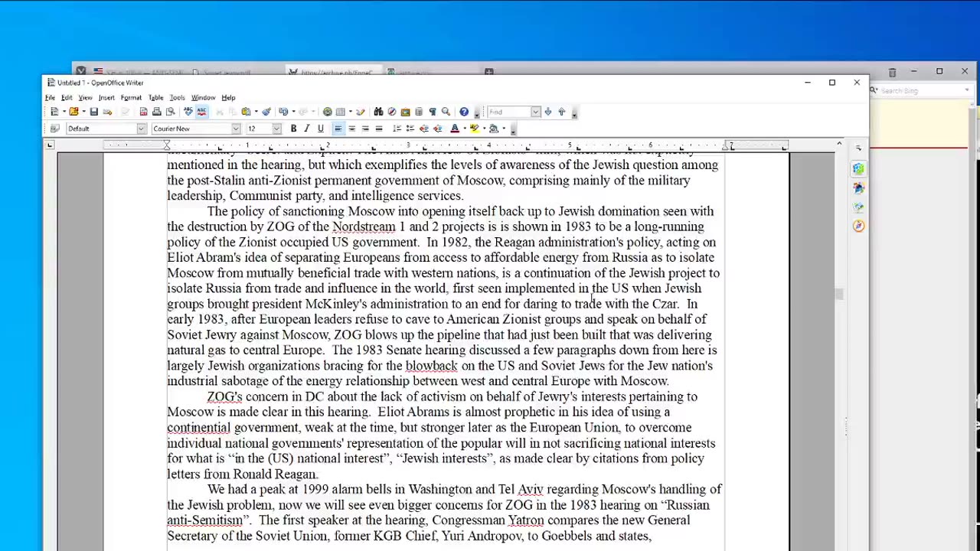The image size is (980, 551).
Task: Open sidebar Styles panel icon
Action: pos(858,187)
